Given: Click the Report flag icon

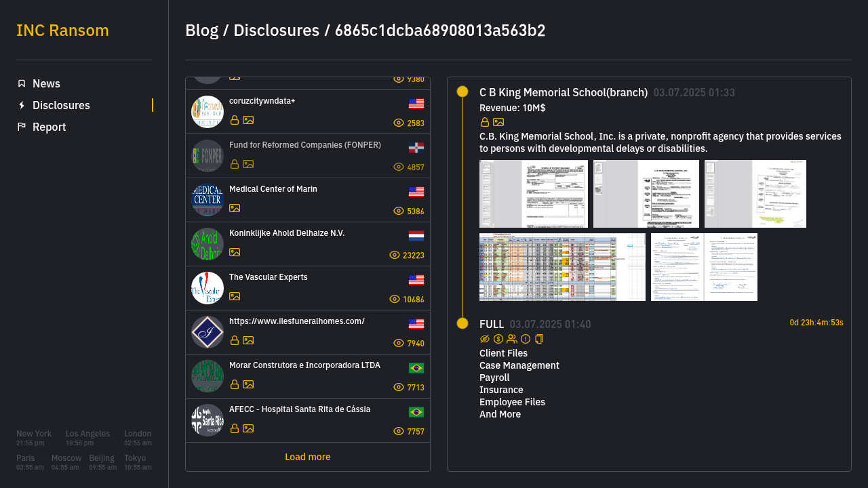Looking at the screenshot, I should click(22, 127).
